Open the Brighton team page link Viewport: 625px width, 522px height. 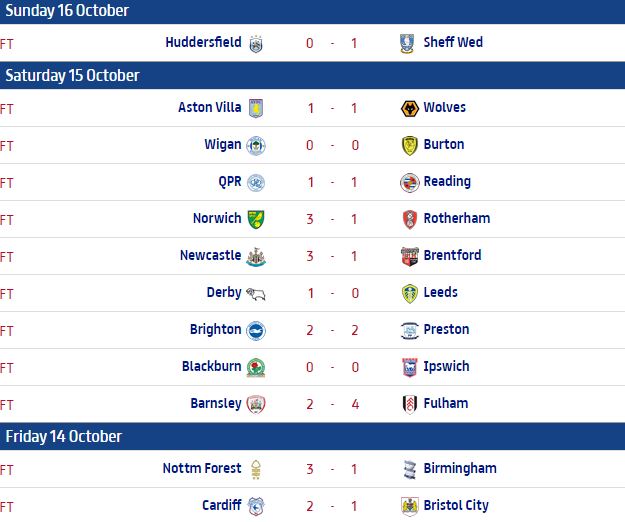coord(215,329)
